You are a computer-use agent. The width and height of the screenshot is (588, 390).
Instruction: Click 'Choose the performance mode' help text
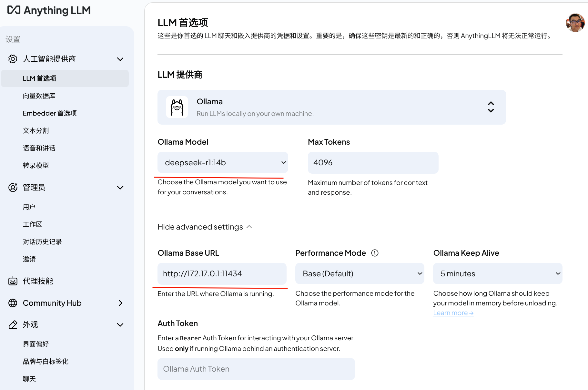click(x=355, y=298)
